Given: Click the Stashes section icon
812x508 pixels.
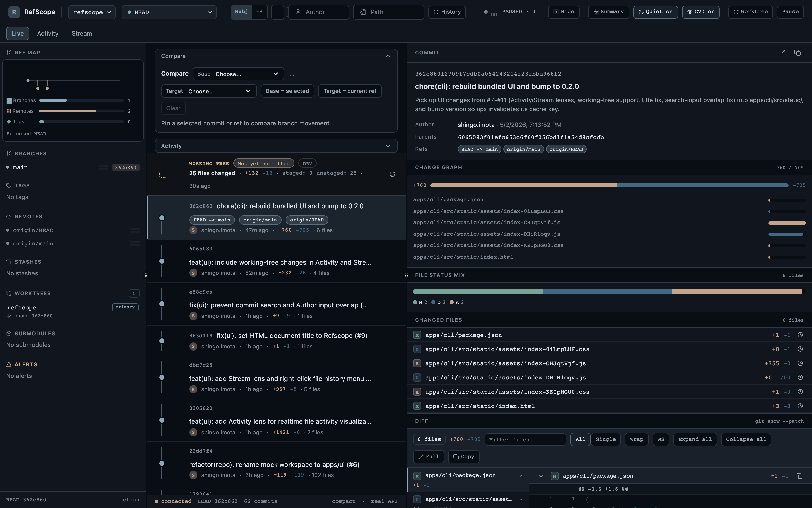Looking at the screenshot, I should click(9, 262).
